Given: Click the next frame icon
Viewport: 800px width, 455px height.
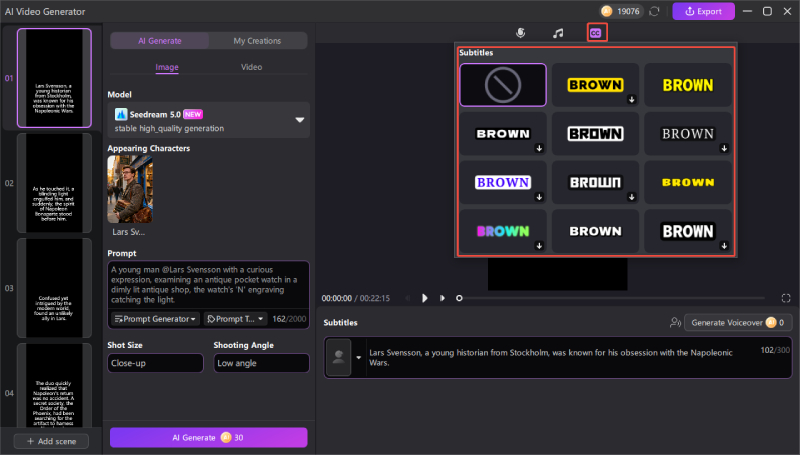Looking at the screenshot, I should click(x=442, y=298).
